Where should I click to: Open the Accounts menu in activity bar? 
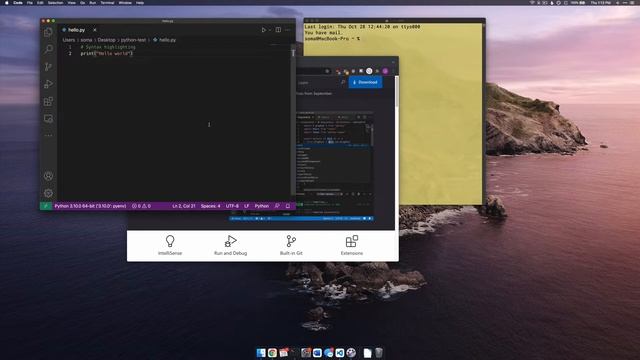(48, 176)
